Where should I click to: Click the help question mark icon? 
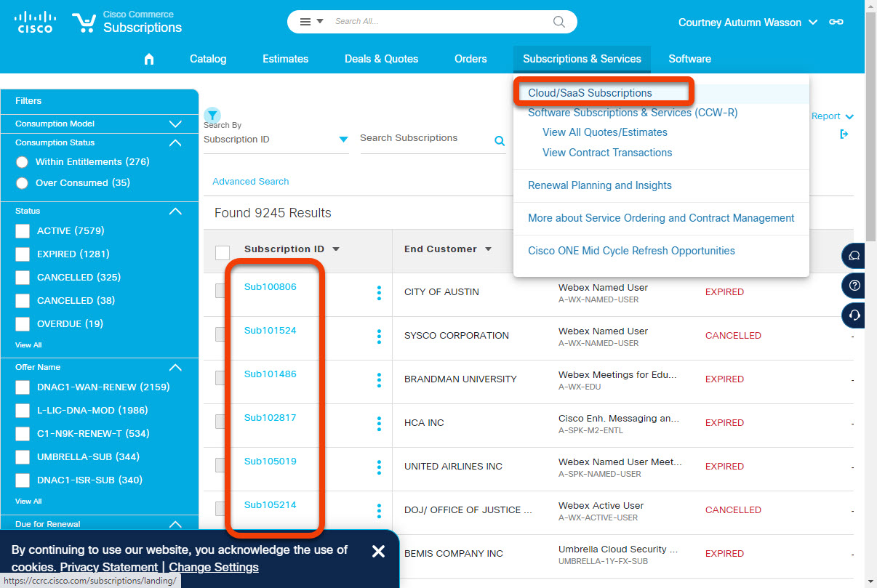point(853,286)
